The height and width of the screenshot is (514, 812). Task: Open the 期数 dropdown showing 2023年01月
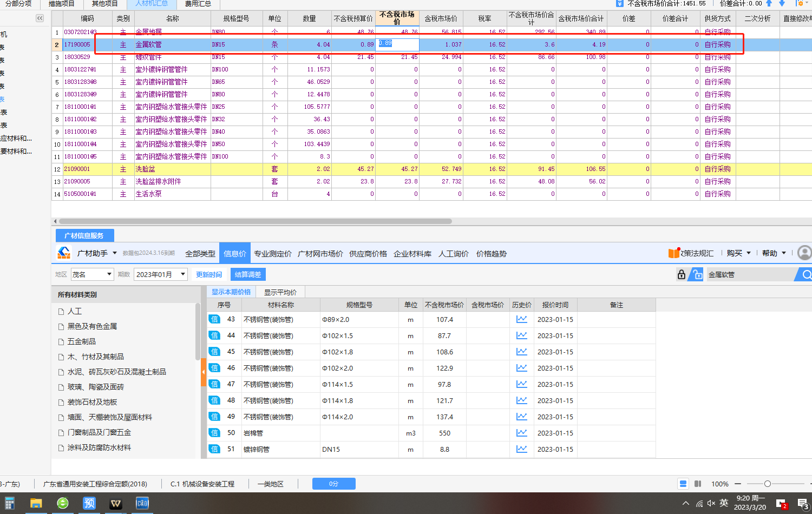click(161, 274)
